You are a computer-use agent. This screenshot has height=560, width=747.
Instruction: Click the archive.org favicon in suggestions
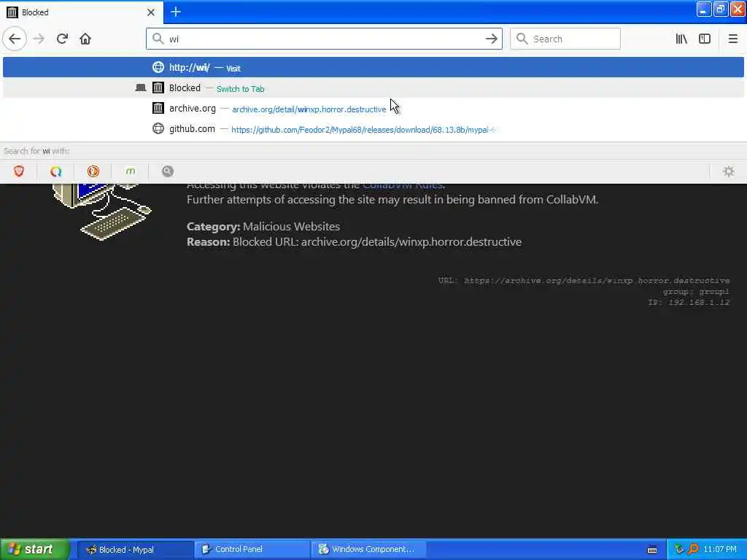158,108
